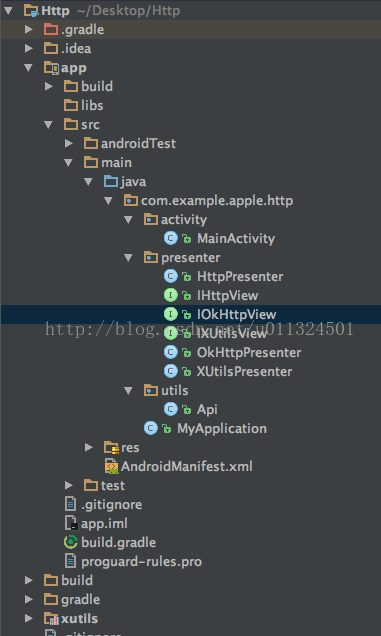The image size is (381, 636).
Task: Expand the test folder arrow
Action: (x=69, y=485)
